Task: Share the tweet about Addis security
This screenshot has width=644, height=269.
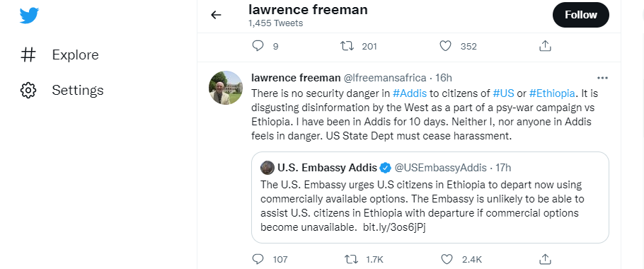Action: click(545, 258)
